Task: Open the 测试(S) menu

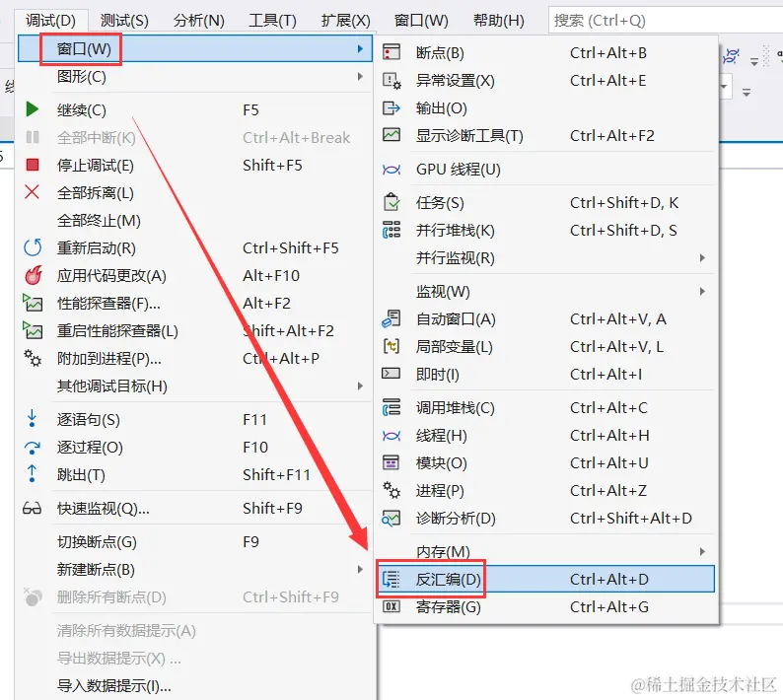Action: [124, 21]
